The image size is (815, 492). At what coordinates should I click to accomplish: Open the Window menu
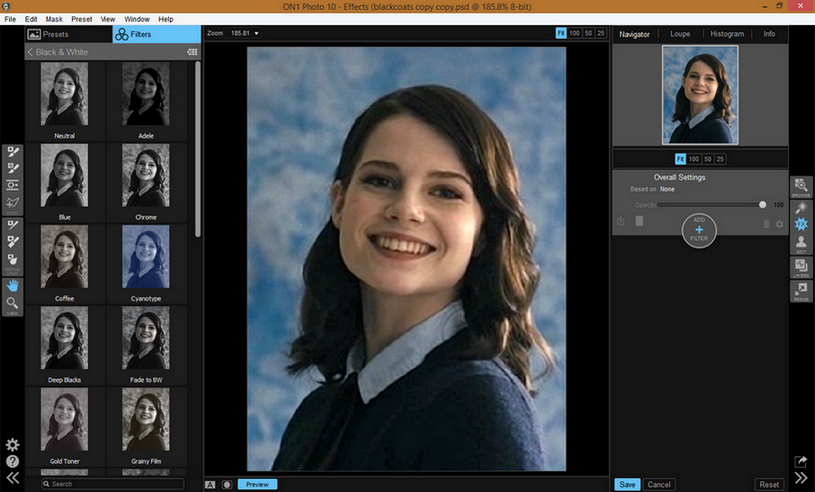click(x=137, y=19)
